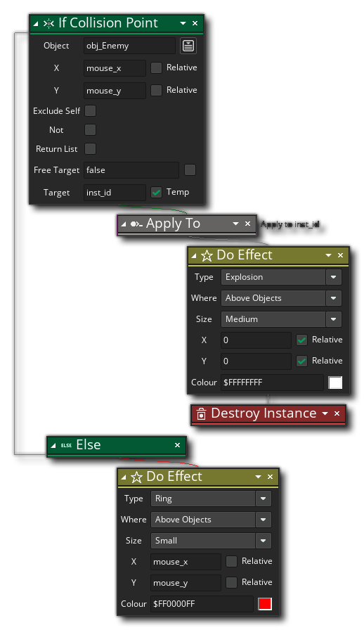364x630 pixels.
Task: Click 'Apply to inst_id' comment text
Action: [x=290, y=224]
